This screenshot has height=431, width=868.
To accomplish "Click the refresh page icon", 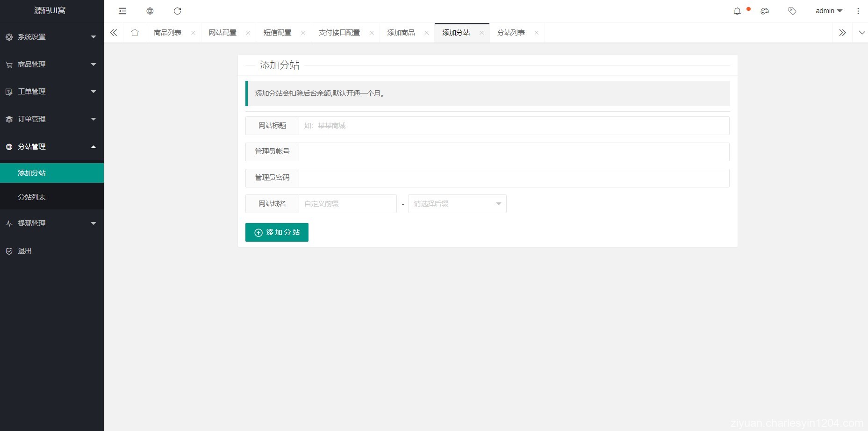I will (x=177, y=11).
